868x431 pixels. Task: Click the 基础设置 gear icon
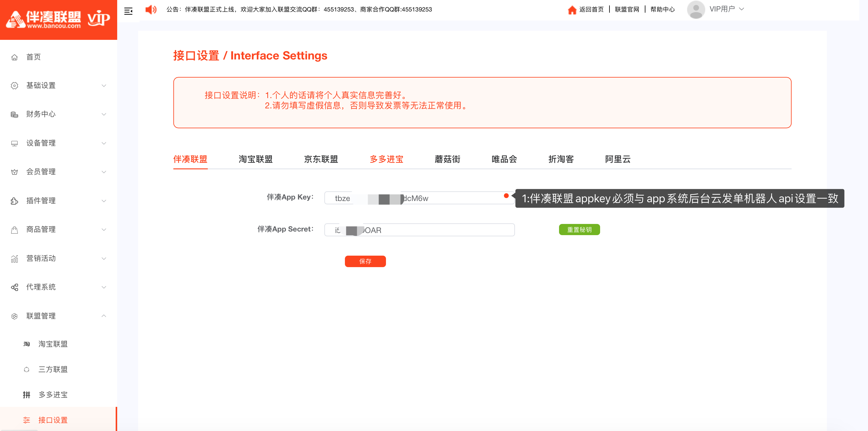(14, 86)
